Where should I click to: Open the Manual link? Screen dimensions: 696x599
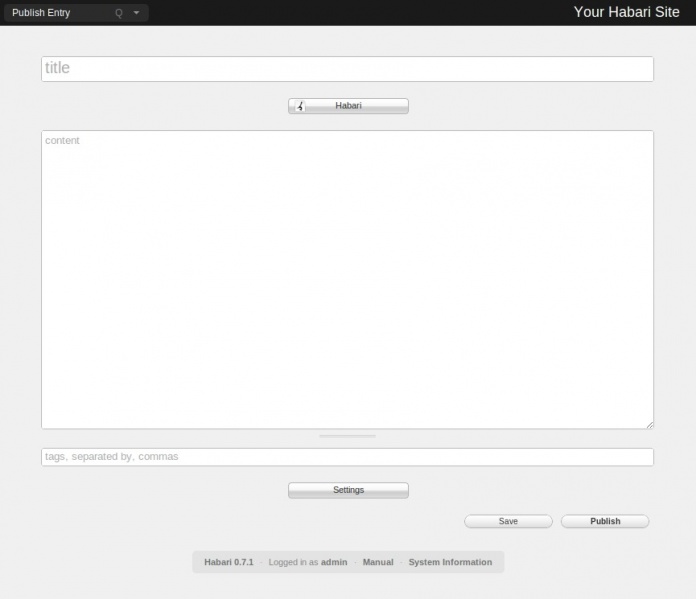pyautogui.click(x=378, y=562)
